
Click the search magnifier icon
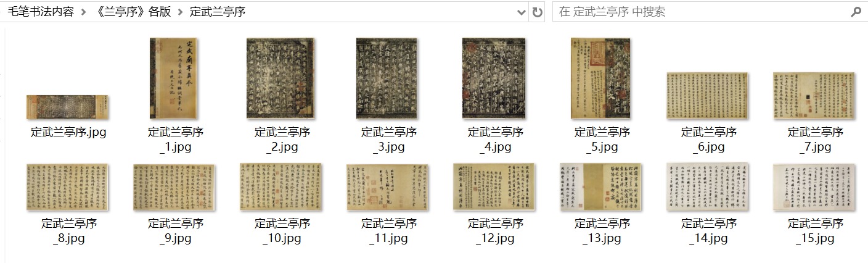pyautogui.click(x=856, y=12)
